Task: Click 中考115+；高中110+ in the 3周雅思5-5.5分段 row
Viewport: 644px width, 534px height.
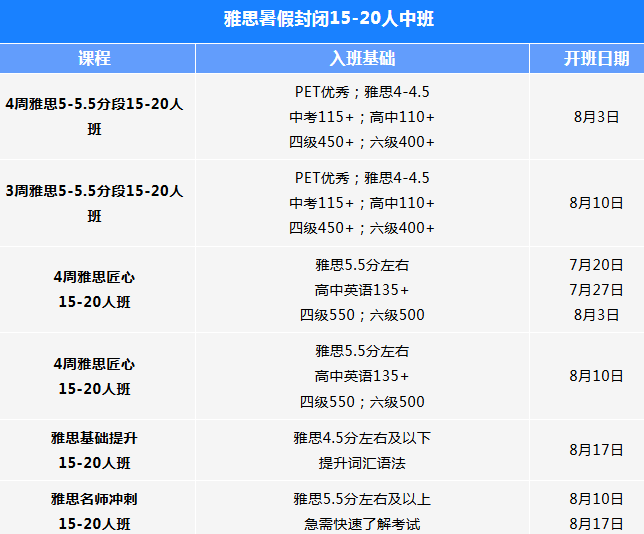Action: pos(362,203)
